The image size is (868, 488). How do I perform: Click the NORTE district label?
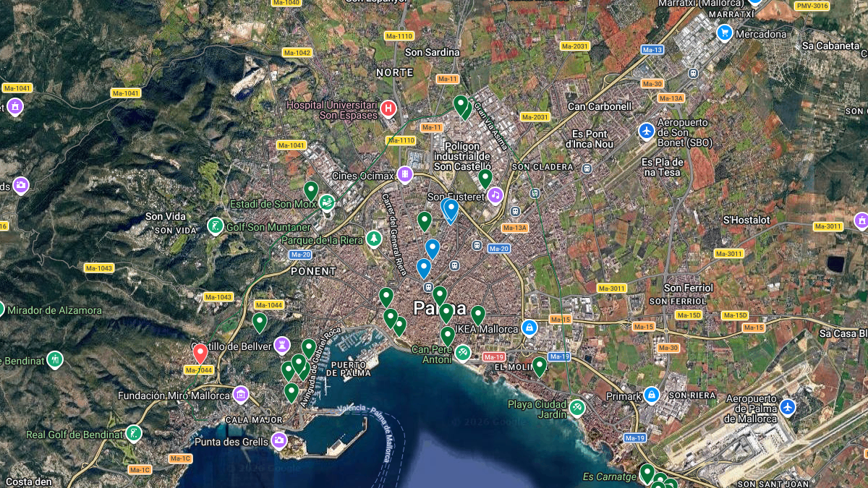pyautogui.click(x=395, y=72)
